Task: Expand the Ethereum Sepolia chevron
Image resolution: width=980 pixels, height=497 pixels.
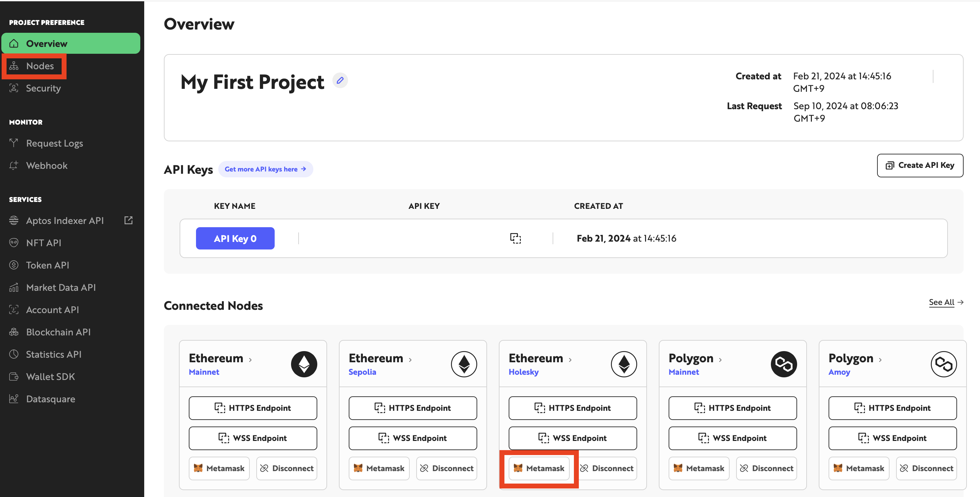Action: 410,360
